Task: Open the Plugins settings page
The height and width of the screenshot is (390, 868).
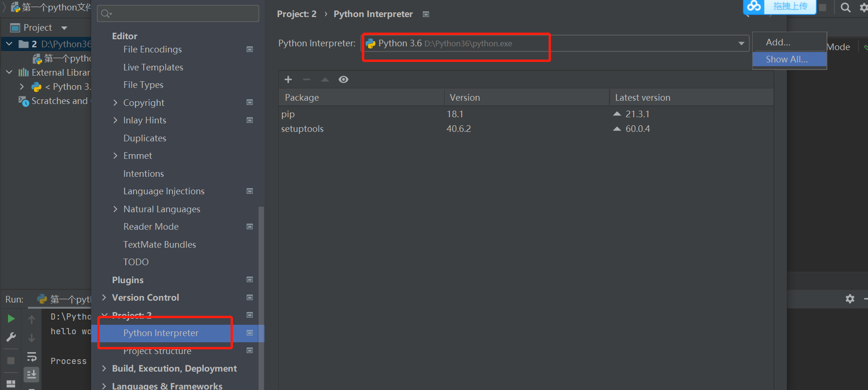Action: 128,280
